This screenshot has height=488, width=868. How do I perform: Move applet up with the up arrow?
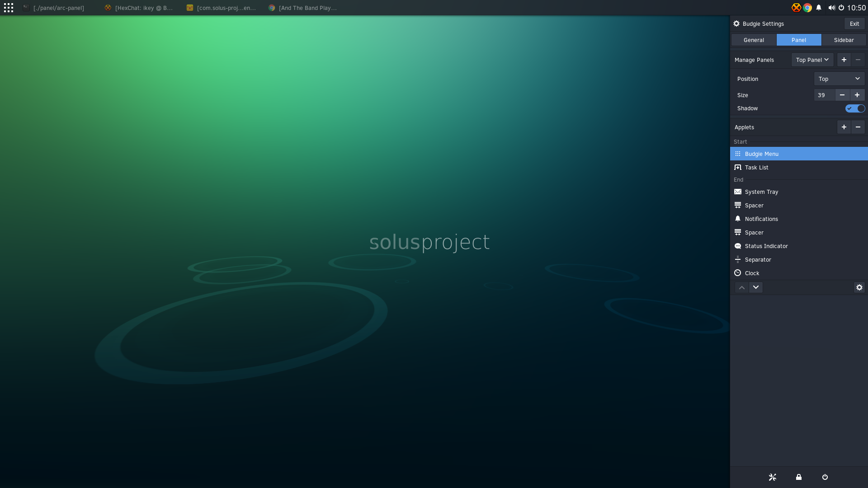coord(742,287)
